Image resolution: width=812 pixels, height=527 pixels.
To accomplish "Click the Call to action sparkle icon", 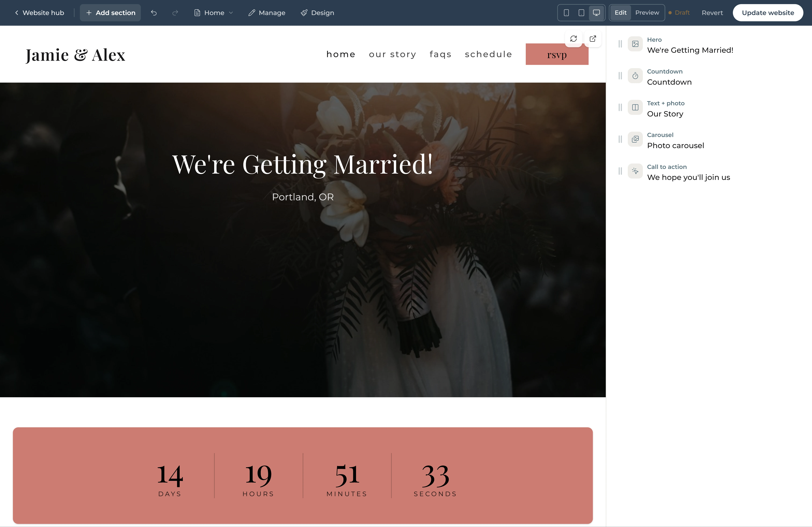I will (x=635, y=171).
